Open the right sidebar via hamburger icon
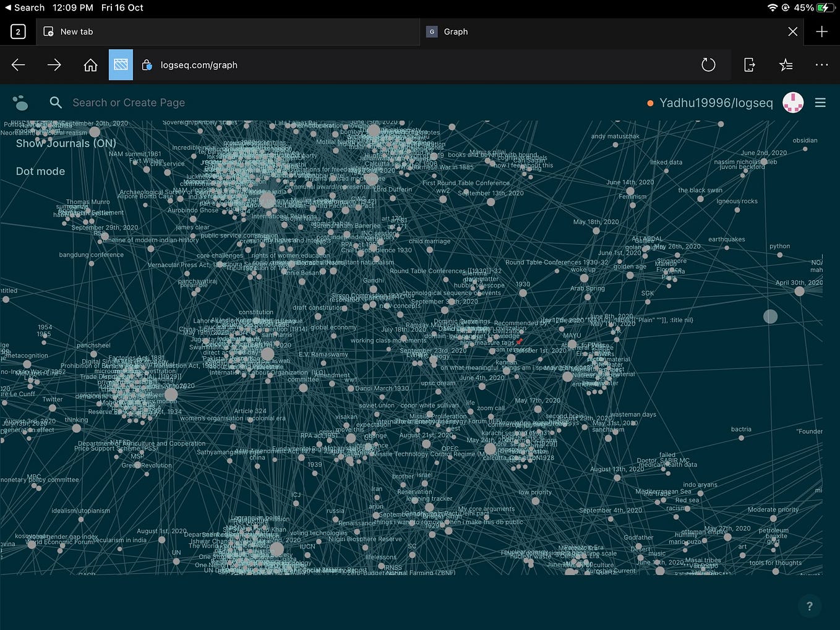Viewport: 840px width, 630px height. click(821, 102)
